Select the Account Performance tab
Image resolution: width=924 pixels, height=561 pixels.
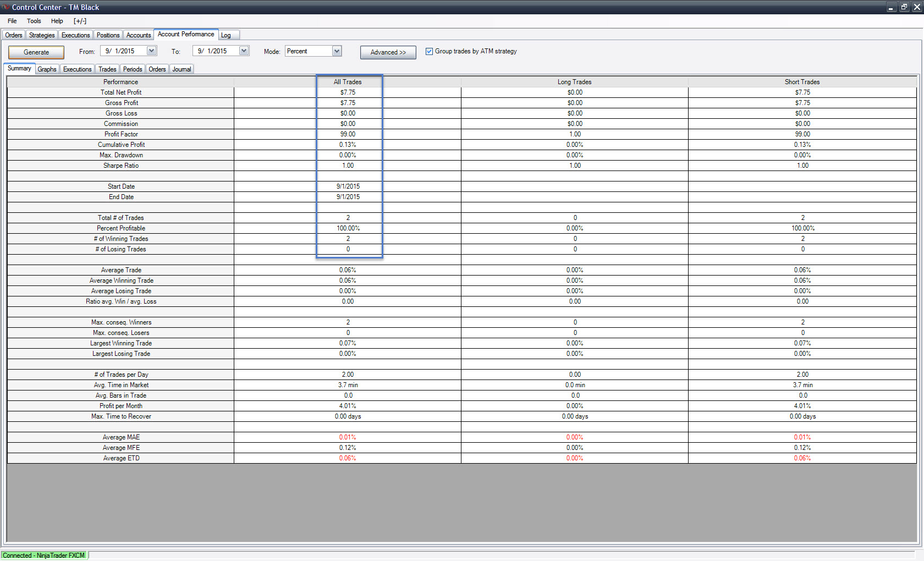(186, 34)
